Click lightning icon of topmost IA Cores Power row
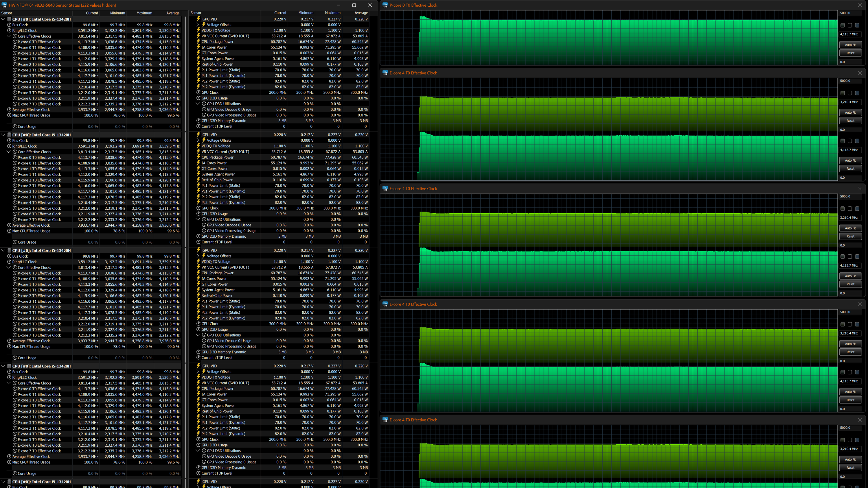Image resolution: width=868 pixels, height=488 pixels. pos(198,47)
